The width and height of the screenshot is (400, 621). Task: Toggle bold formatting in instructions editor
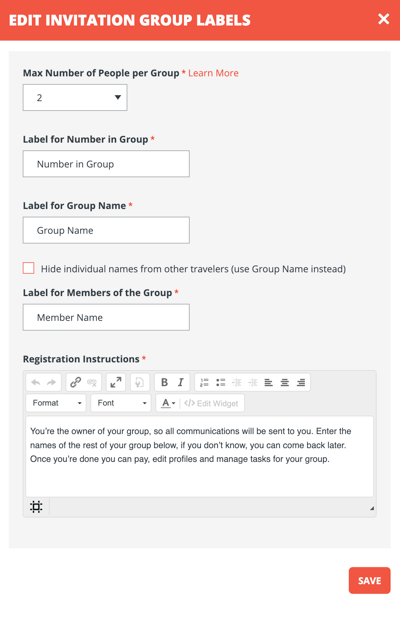coord(164,383)
